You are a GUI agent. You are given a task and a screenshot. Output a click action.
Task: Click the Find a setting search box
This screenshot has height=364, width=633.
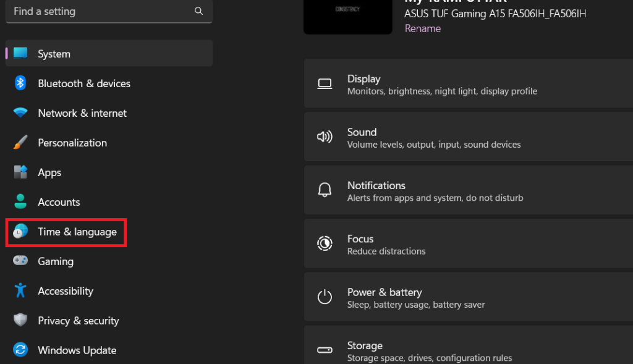point(99,11)
